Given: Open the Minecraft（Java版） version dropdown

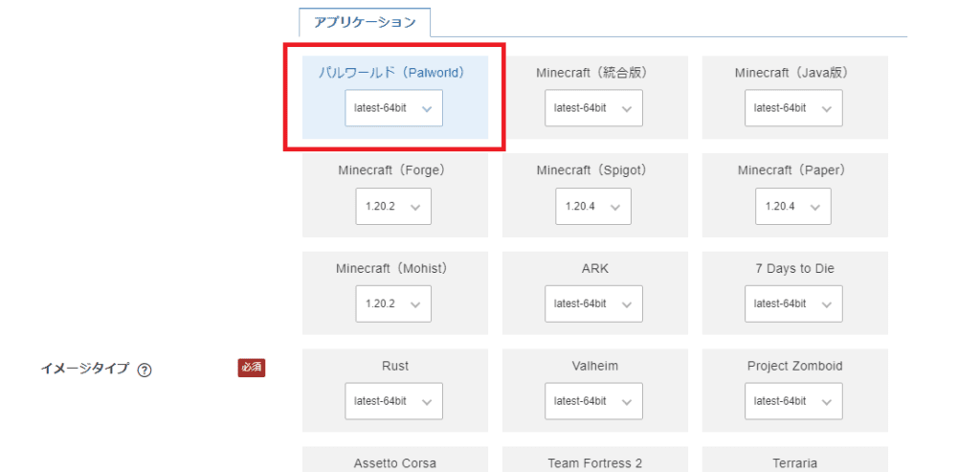Looking at the screenshot, I should click(x=793, y=108).
